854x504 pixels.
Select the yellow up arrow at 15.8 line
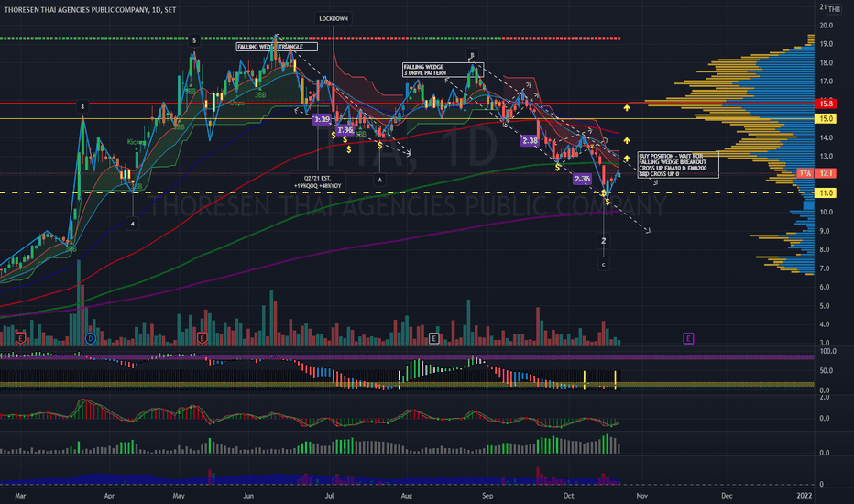point(627,108)
